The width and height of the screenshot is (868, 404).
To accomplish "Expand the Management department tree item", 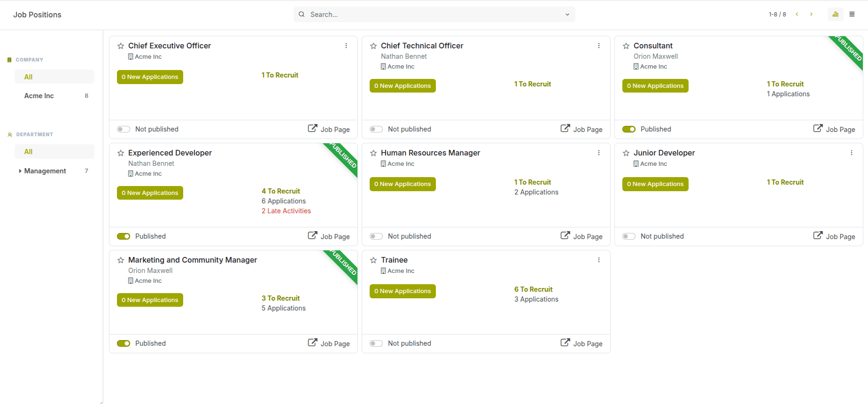I will tap(20, 171).
